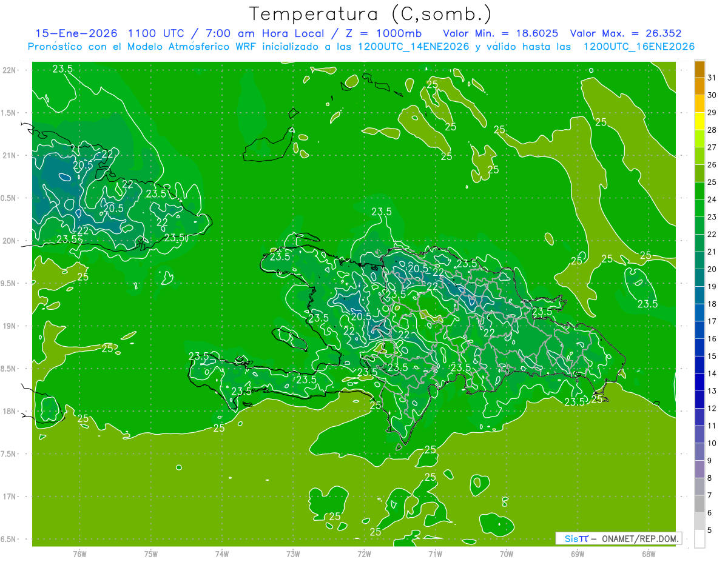728x562 pixels.
Task: Click the "17N" latitude axis label
Action: click(8, 497)
